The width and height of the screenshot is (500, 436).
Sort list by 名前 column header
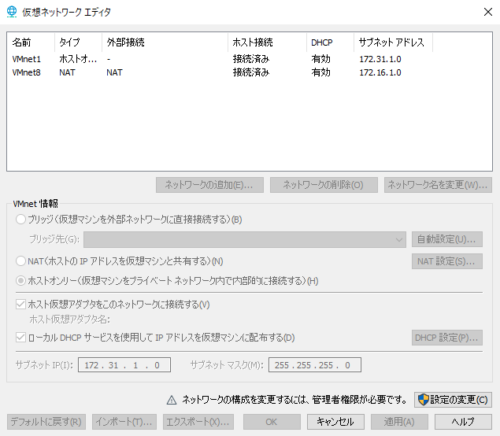(31, 42)
